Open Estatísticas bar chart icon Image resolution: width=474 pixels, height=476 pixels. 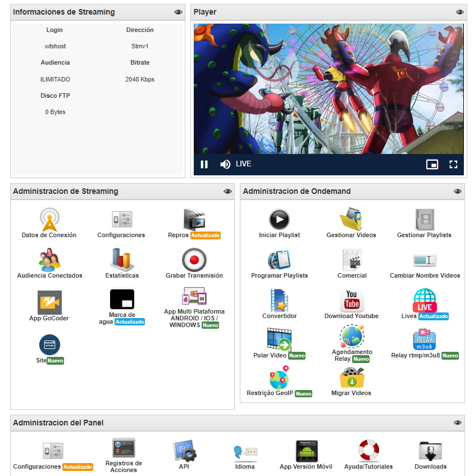click(122, 260)
